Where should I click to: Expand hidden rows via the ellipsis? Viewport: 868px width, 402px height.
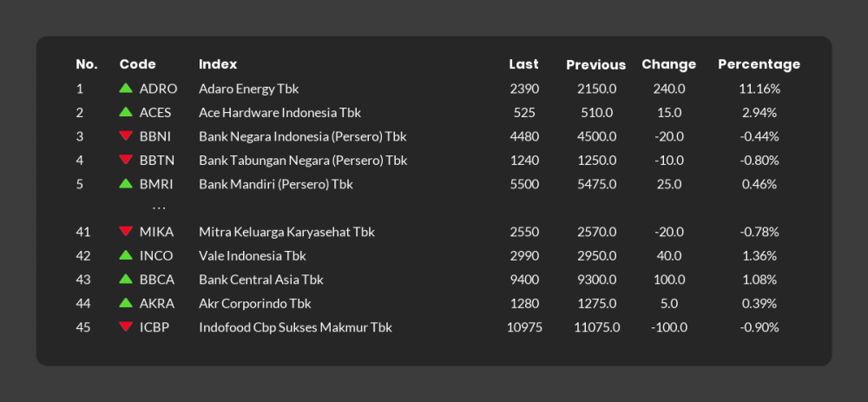click(159, 208)
